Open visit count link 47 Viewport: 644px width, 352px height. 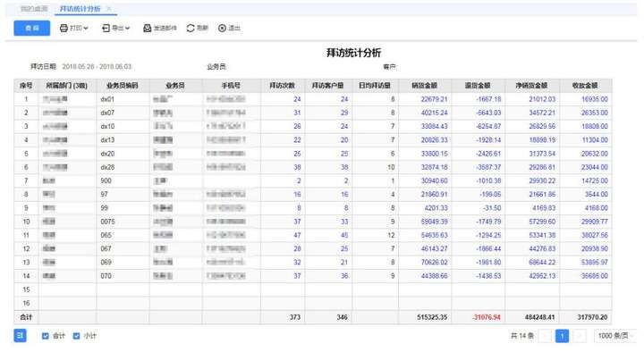point(297,235)
